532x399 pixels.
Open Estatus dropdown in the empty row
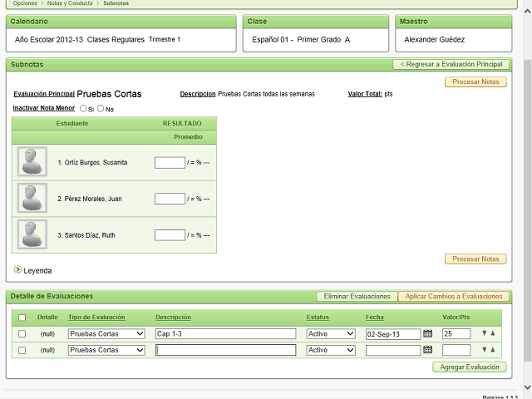(x=331, y=350)
